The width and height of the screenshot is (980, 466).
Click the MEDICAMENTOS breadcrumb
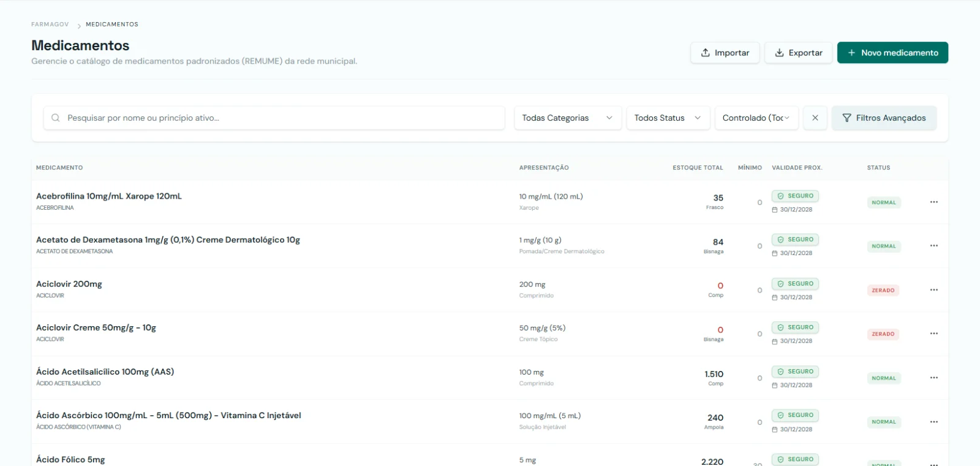[x=112, y=25]
